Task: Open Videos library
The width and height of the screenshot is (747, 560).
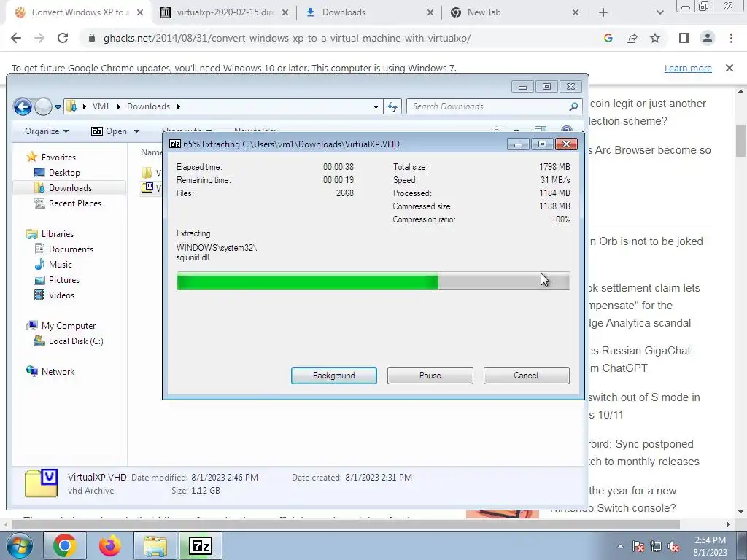Action: [61, 295]
